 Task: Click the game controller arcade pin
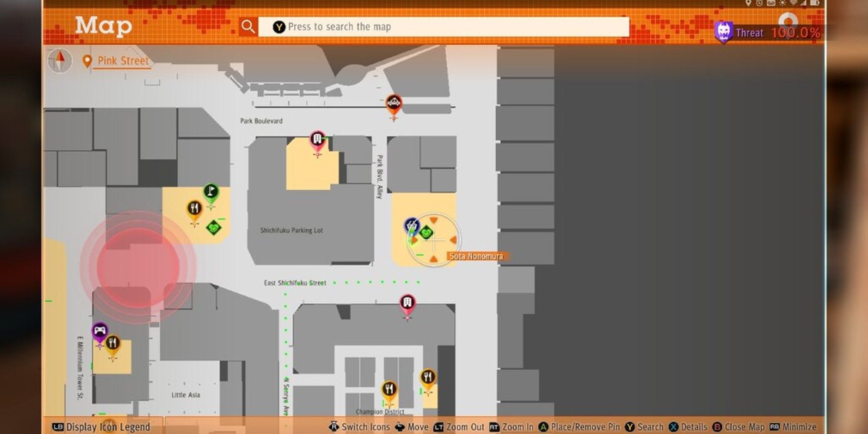click(100, 331)
